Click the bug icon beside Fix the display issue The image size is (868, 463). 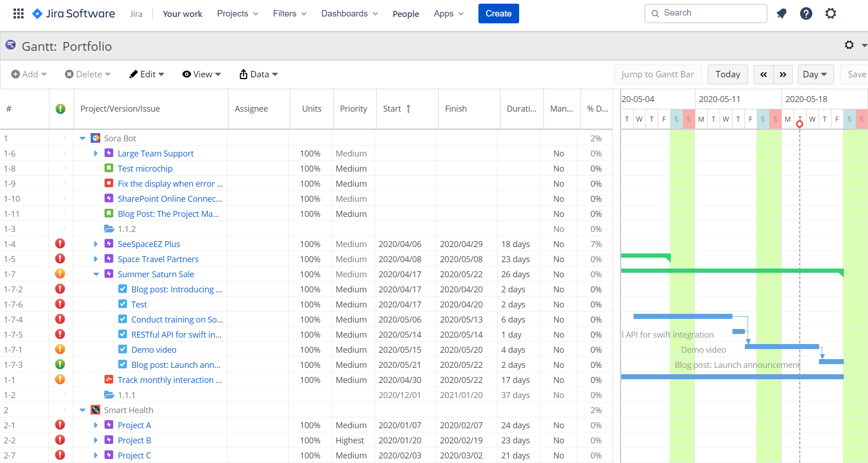108,183
